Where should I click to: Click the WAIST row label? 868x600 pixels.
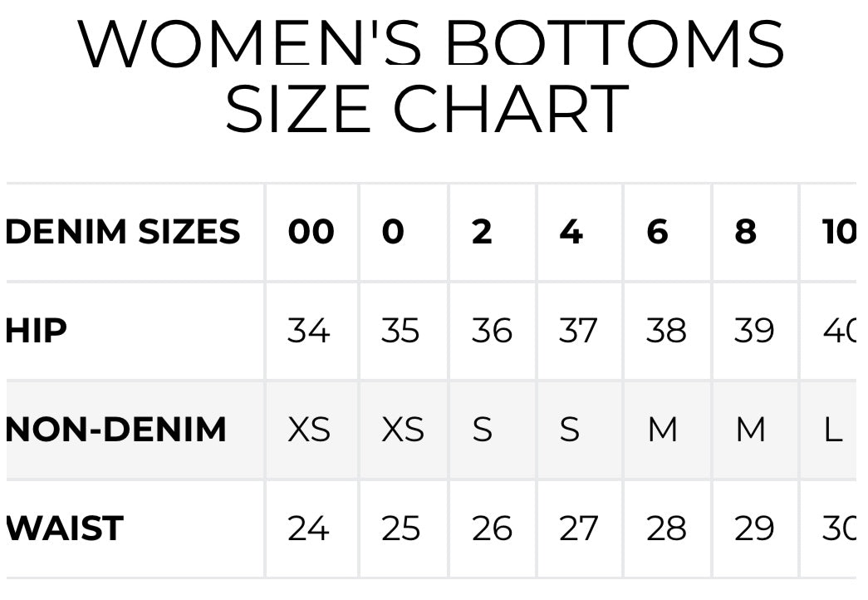[65, 529]
